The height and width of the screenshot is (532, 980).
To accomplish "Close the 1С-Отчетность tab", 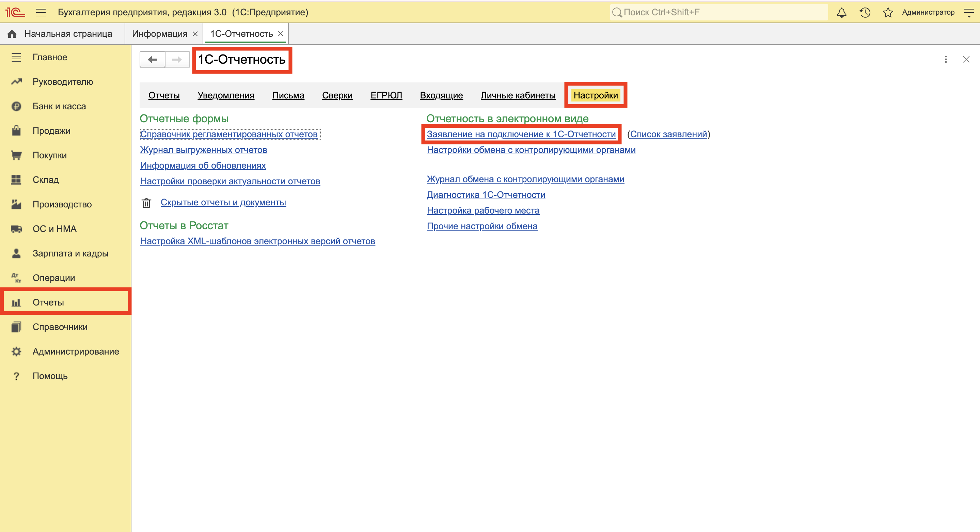I will (280, 34).
